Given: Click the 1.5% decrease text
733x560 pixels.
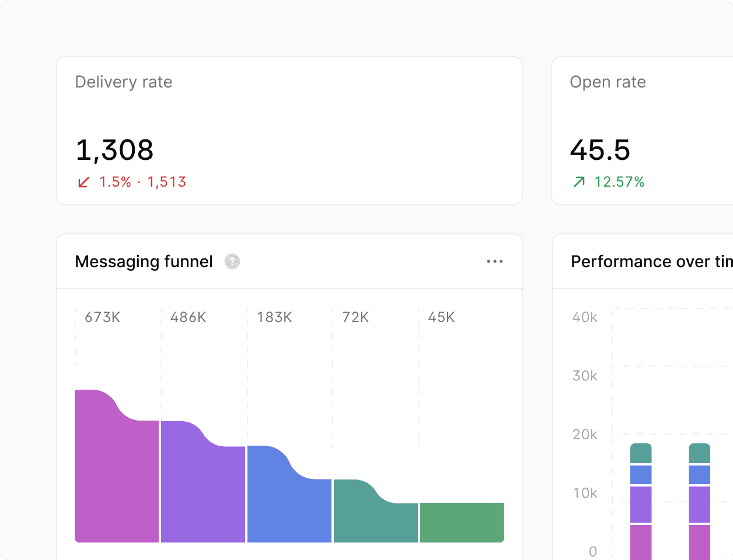Looking at the screenshot, I should pos(115,182).
